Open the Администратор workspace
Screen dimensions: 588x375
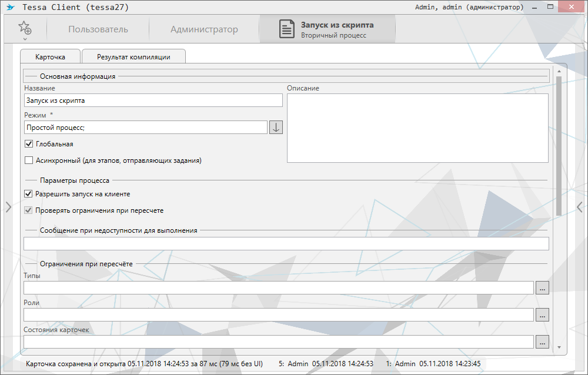204,29
